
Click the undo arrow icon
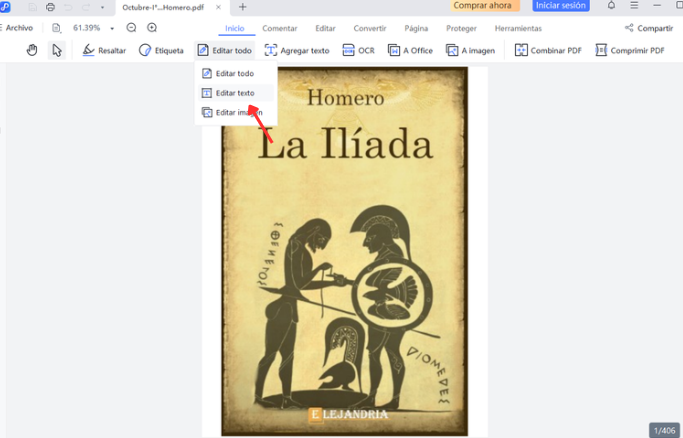pyautogui.click(x=68, y=7)
